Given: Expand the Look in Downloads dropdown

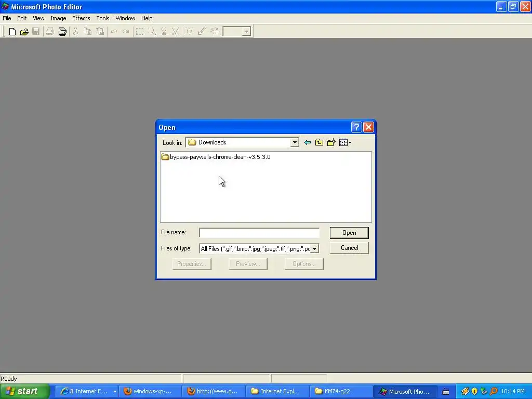Looking at the screenshot, I should (295, 142).
